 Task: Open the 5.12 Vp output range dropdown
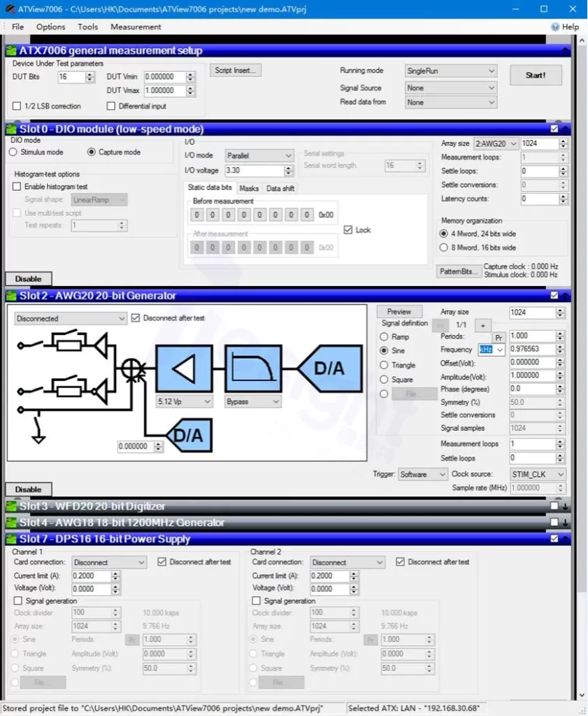[x=184, y=402]
